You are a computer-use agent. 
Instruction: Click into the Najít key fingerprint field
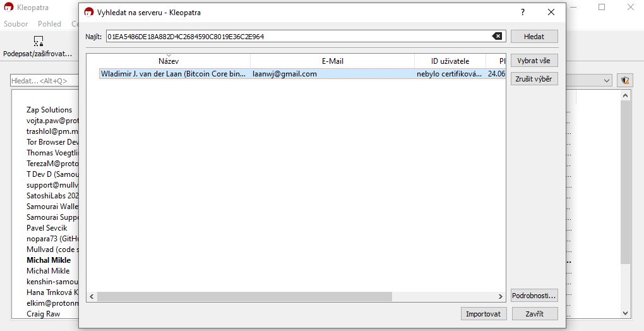pyautogui.click(x=297, y=37)
